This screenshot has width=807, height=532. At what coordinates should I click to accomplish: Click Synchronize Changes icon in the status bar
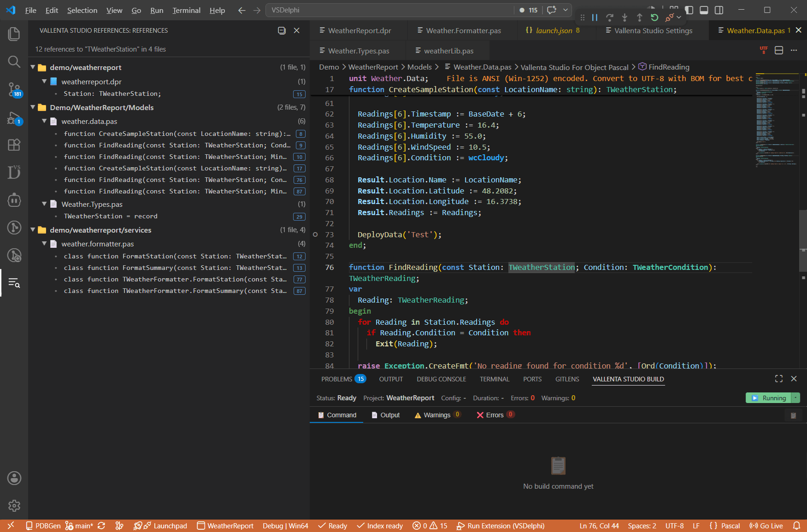point(101,526)
